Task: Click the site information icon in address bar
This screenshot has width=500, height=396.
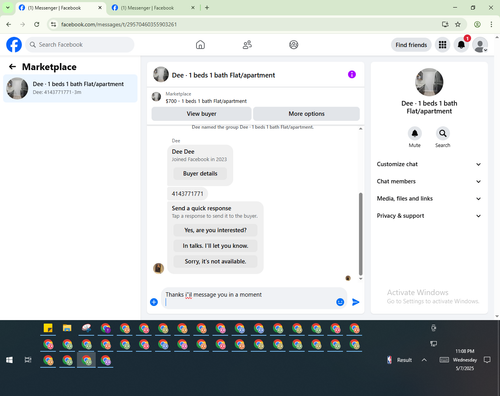Action: 53,24
